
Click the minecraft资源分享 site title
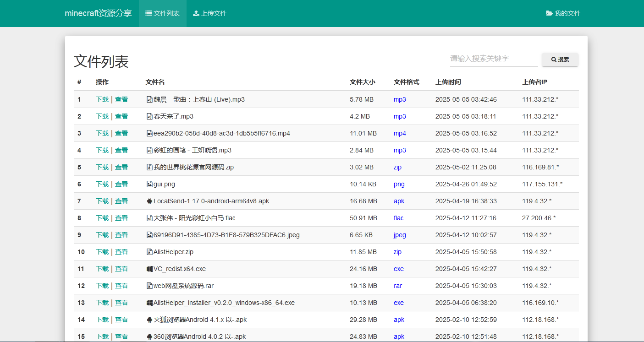point(98,13)
